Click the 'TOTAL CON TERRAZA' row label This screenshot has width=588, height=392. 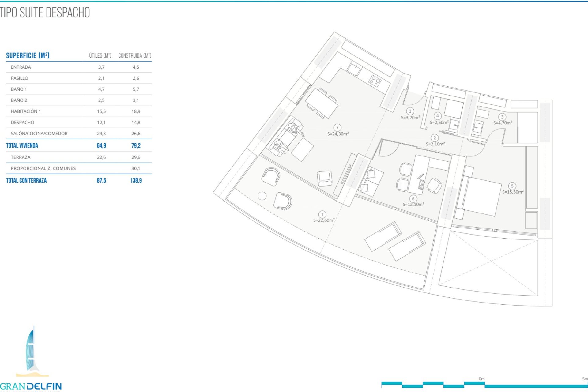(x=26, y=180)
